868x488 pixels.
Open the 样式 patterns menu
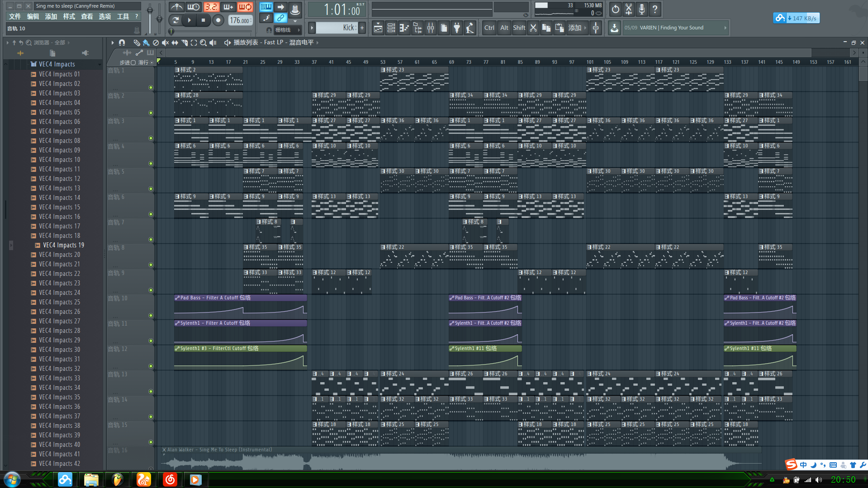[69, 16]
